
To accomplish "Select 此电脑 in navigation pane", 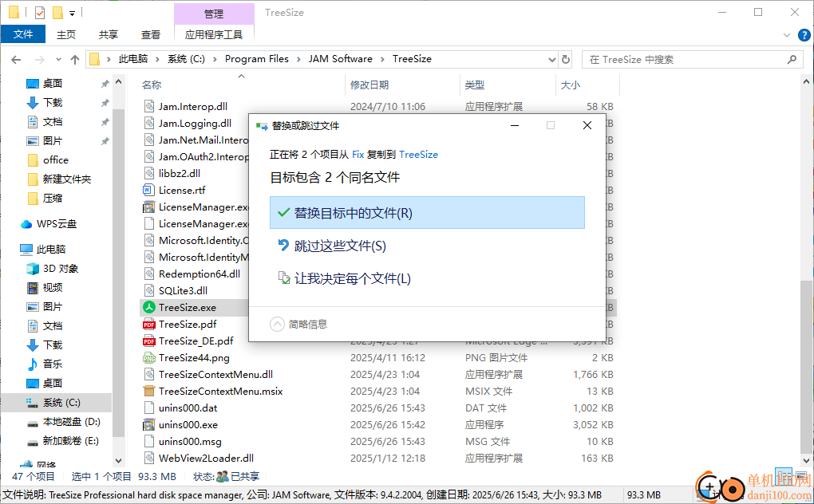I will (51, 250).
